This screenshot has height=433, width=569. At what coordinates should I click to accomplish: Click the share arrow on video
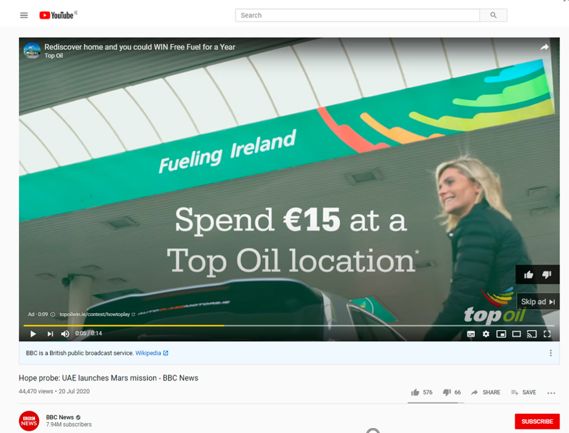544,47
